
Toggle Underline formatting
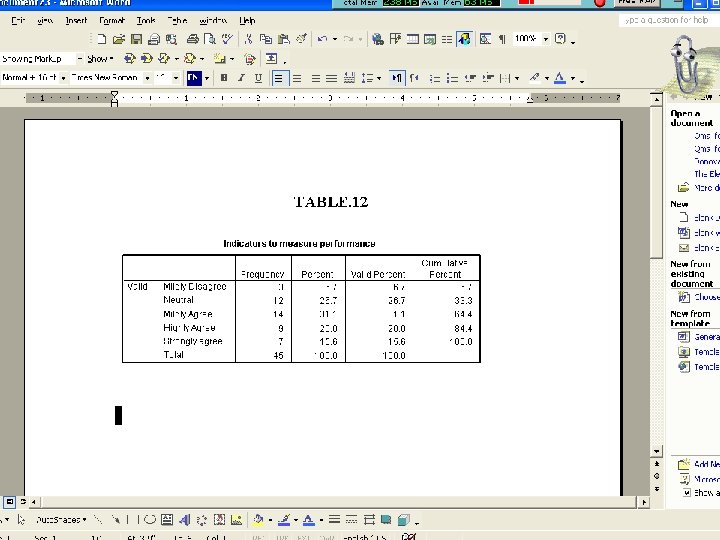258,78
